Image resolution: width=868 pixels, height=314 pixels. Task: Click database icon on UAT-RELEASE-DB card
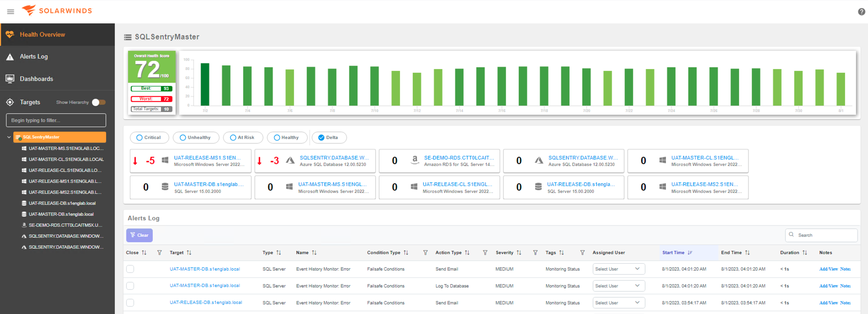click(x=538, y=187)
